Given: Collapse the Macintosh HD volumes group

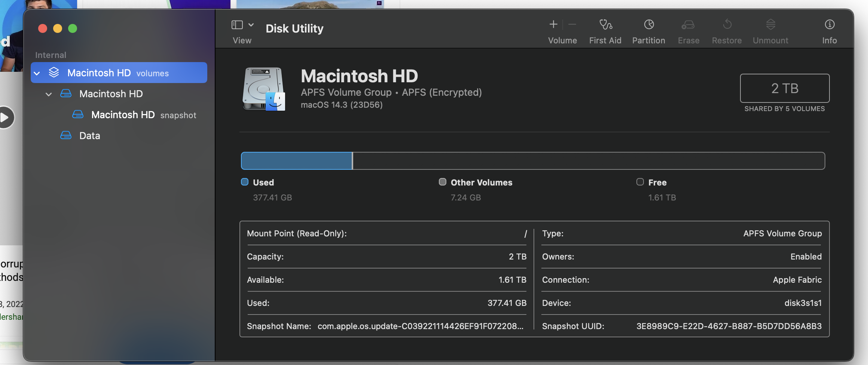Looking at the screenshot, I should (x=37, y=73).
